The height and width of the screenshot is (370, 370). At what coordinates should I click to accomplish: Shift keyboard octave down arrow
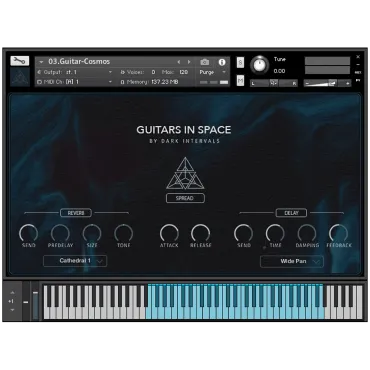[12, 310]
